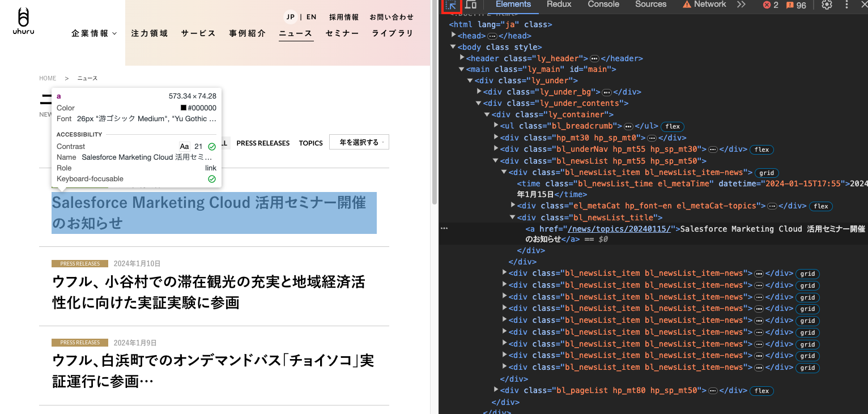Toggle the flex badge on el_metaCat-topics
The width and height of the screenshot is (868, 414).
click(x=821, y=206)
